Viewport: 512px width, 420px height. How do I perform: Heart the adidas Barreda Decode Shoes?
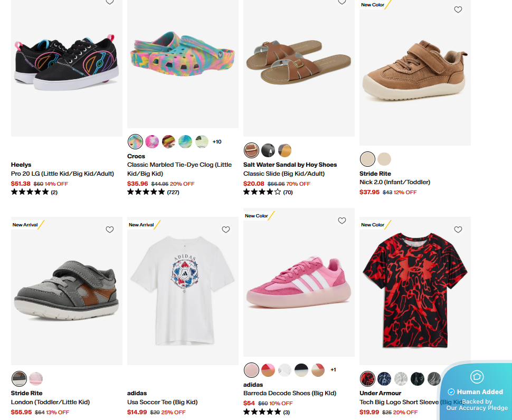[x=342, y=221]
